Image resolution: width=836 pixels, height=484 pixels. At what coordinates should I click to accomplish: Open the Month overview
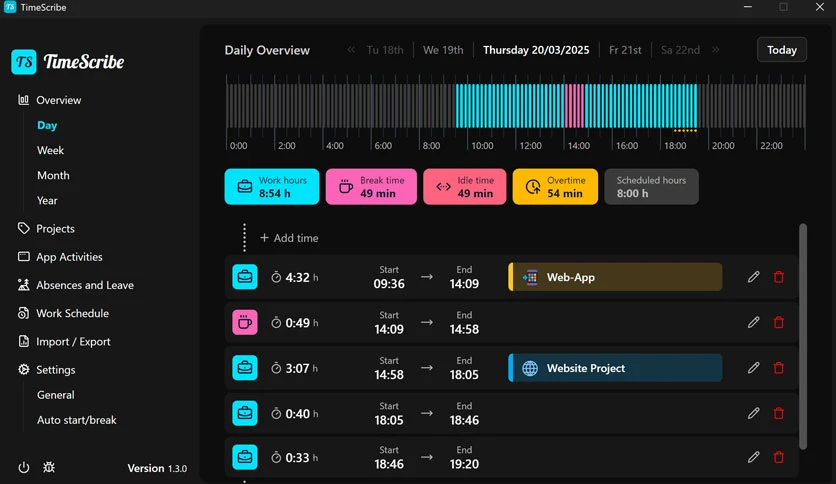pos(53,175)
